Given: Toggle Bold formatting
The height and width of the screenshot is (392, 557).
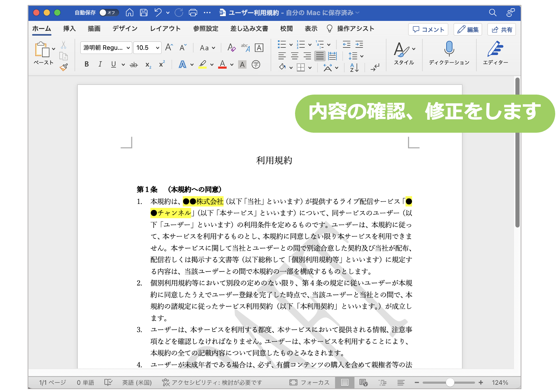Looking at the screenshot, I should tap(86, 64).
